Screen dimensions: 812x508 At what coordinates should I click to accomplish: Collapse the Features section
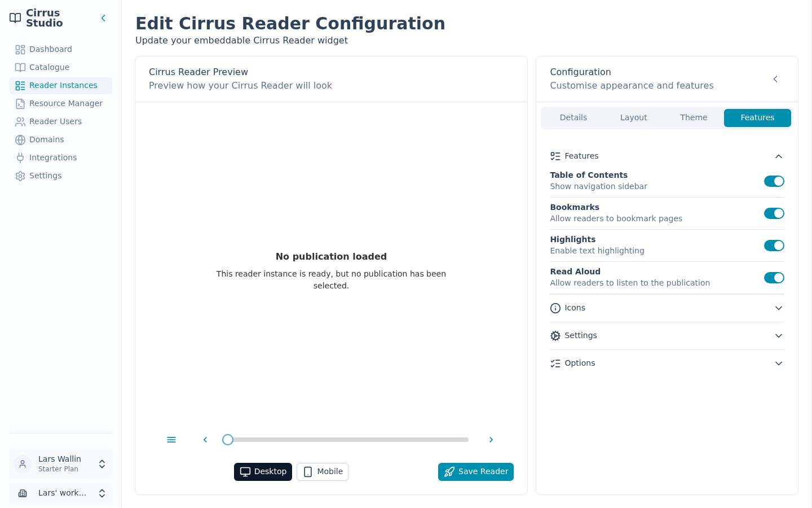(667, 156)
